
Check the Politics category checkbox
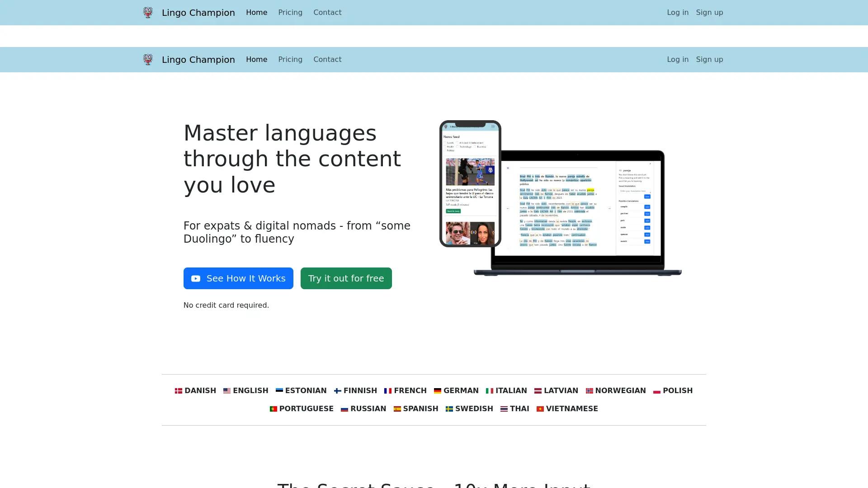[x=445, y=150]
